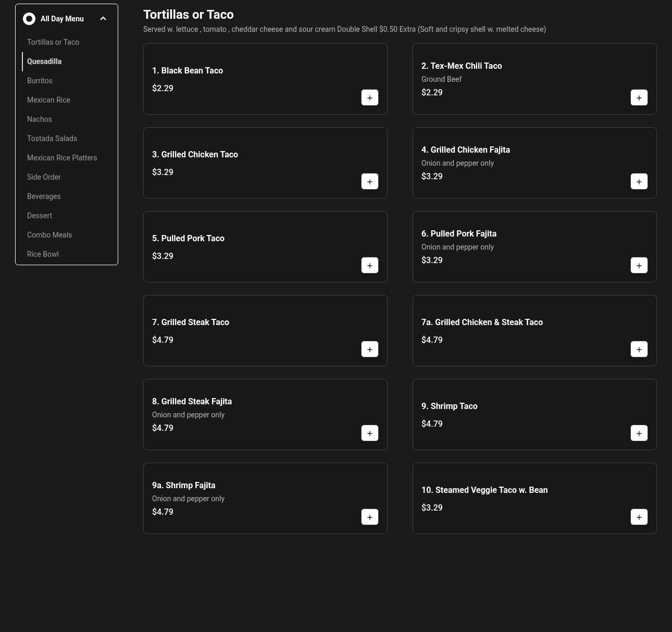Click the $2.29 price of Black Bean Taco

(163, 89)
